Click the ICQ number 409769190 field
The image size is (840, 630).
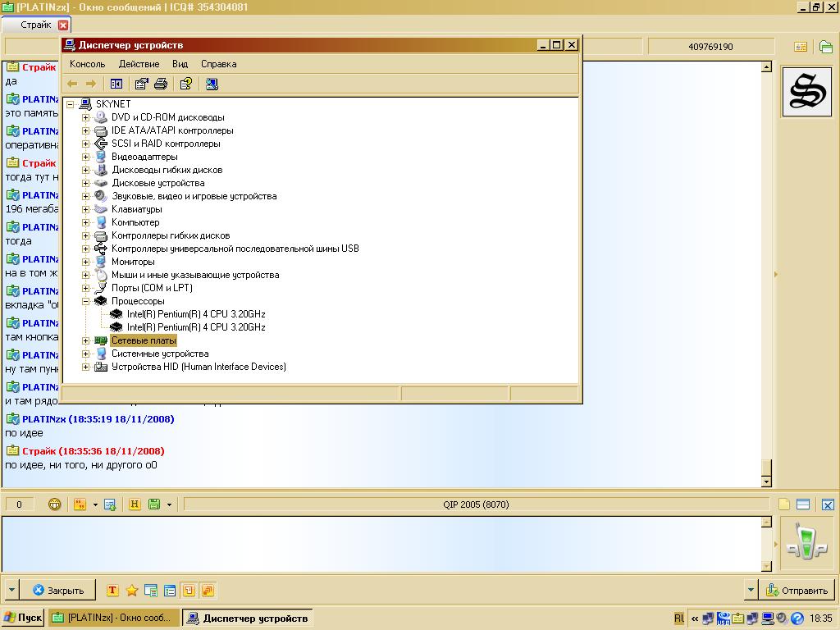tap(710, 47)
